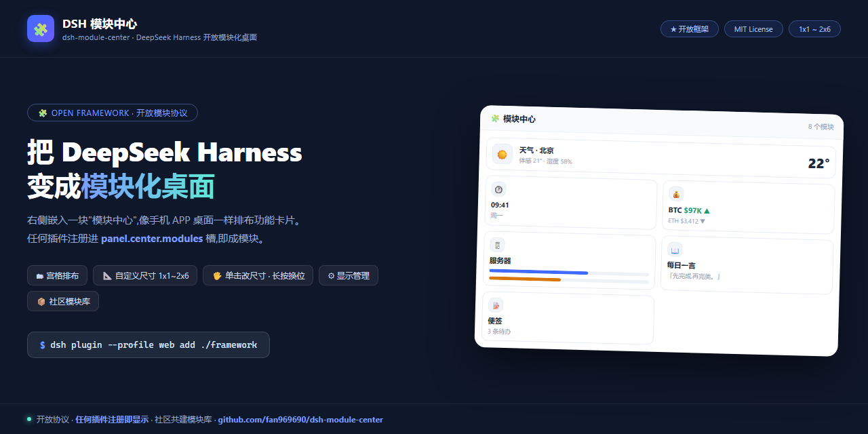
Task: Click the 1x1 ~ 2x6 badge
Action: point(814,29)
